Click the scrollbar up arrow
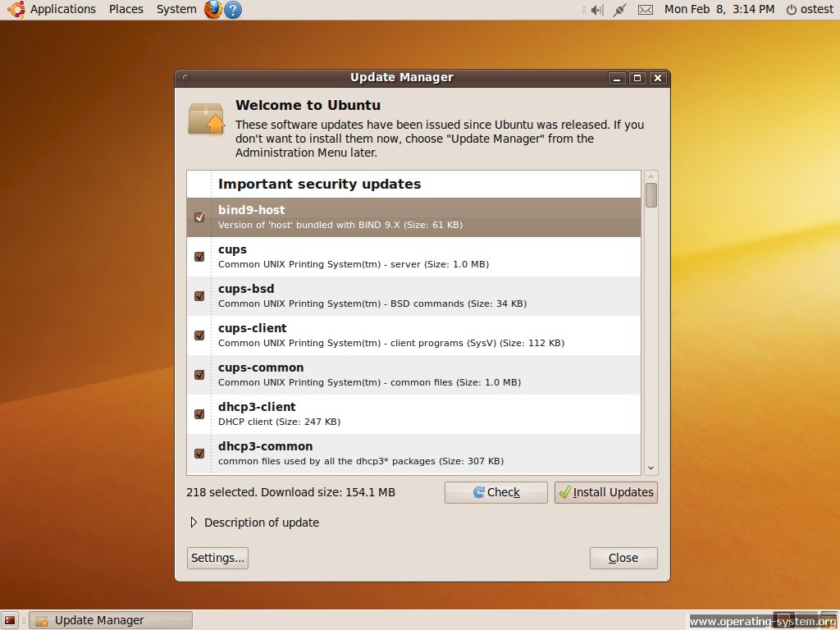The height and width of the screenshot is (630, 840). (x=651, y=177)
